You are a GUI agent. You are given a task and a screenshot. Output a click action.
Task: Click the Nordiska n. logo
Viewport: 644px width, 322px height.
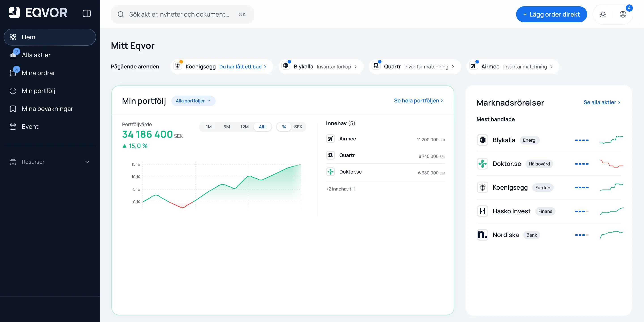pyautogui.click(x=483, y=235)
